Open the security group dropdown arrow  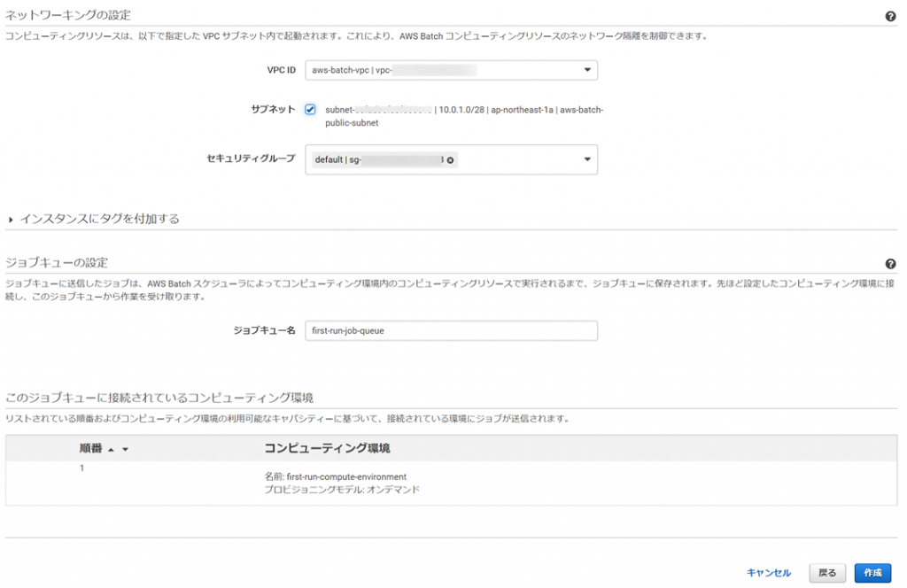[x=587, y=160]
